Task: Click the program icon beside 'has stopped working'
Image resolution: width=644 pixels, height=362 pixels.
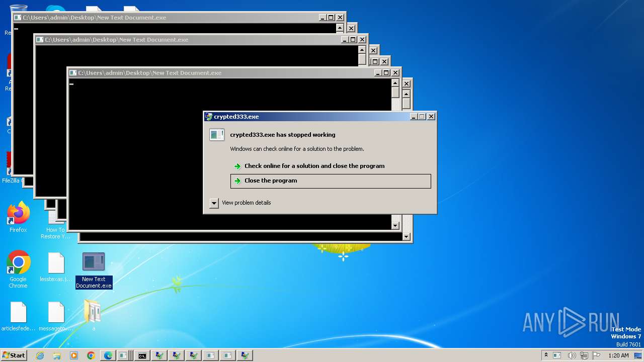Action: point(217,135)
